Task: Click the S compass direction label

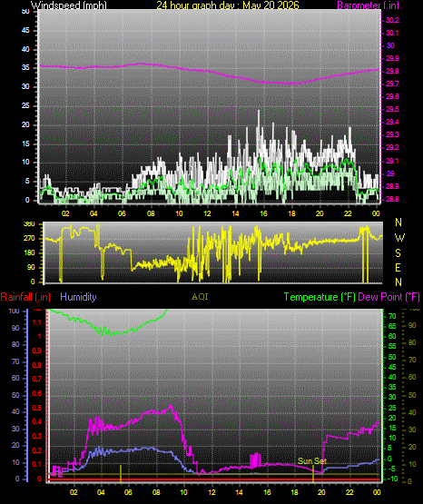Action: click(x=398, y=253)
